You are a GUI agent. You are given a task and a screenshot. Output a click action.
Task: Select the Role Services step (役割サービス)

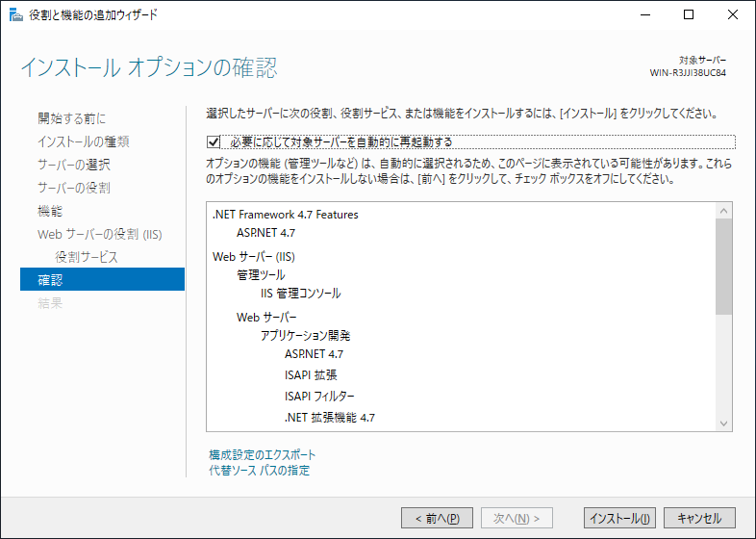pyautogui.click(x=87, y=257)
